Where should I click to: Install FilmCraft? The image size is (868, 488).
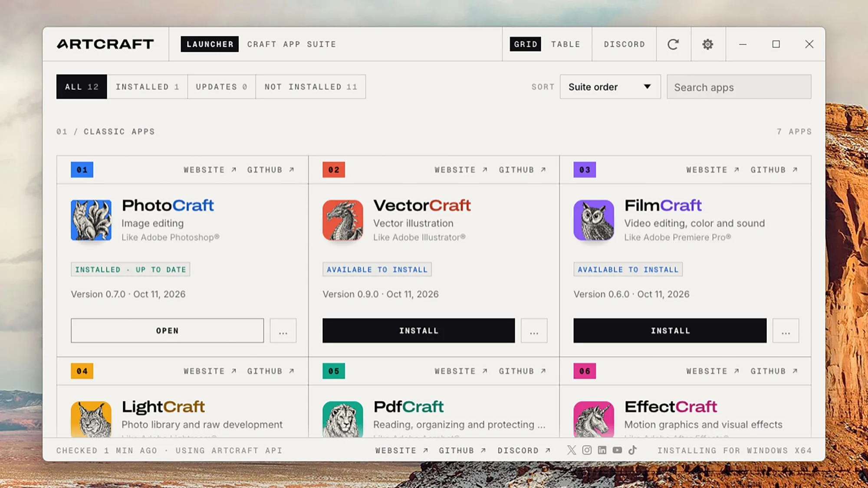[670, 331]
